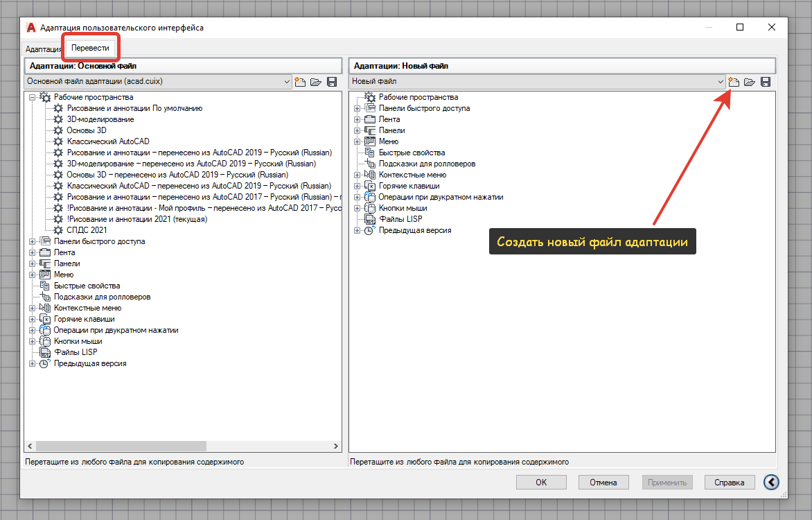Click Быстрые свойства icon in left tree
Screen dimensions: 812x520
pyautogui.click(x=45, y=286)
